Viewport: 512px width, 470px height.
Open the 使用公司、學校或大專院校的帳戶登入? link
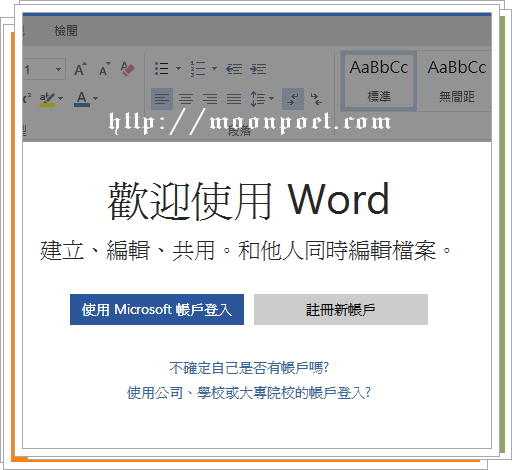coord(249,393)
